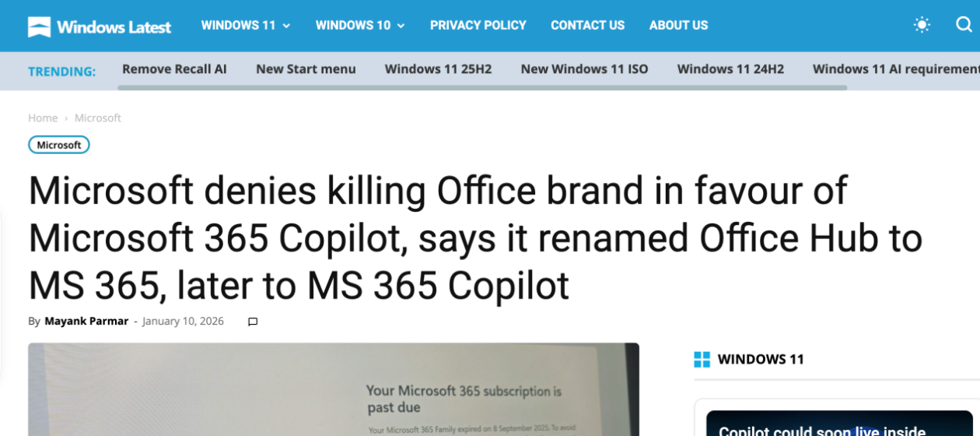Click trending link Windows 11 24H2
Screen dimensions: 980x436
coord(730,69)
